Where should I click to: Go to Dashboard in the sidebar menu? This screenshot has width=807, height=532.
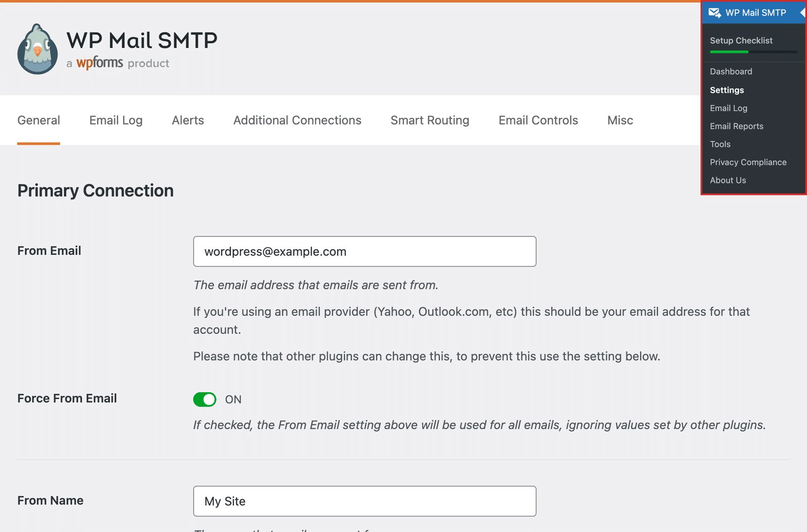click(x=731, y=72)
